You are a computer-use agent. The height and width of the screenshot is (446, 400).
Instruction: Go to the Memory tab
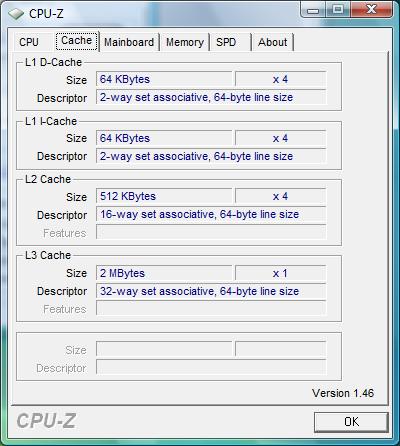click(185, 42)
